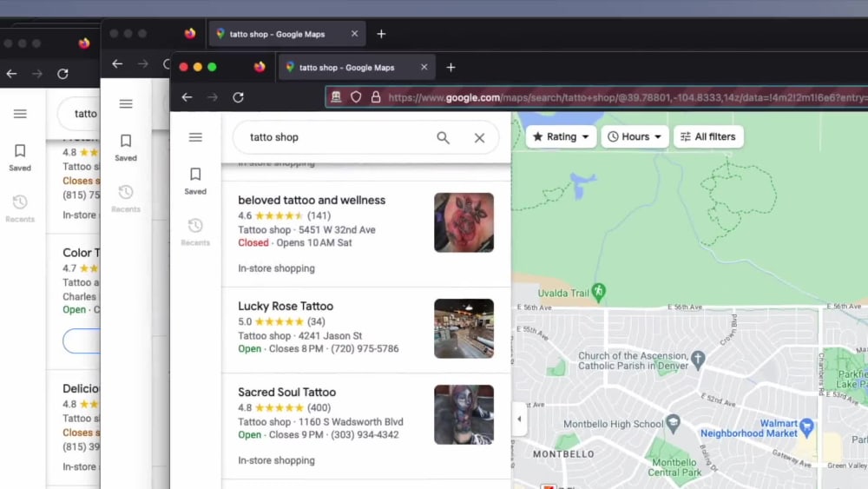Clear the tatto shop search with the X icon
868x489 pixels.
(x=479, y=138)
